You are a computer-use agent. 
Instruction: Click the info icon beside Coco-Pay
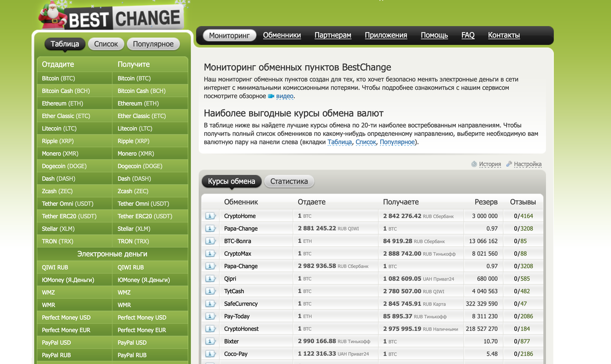210,354
